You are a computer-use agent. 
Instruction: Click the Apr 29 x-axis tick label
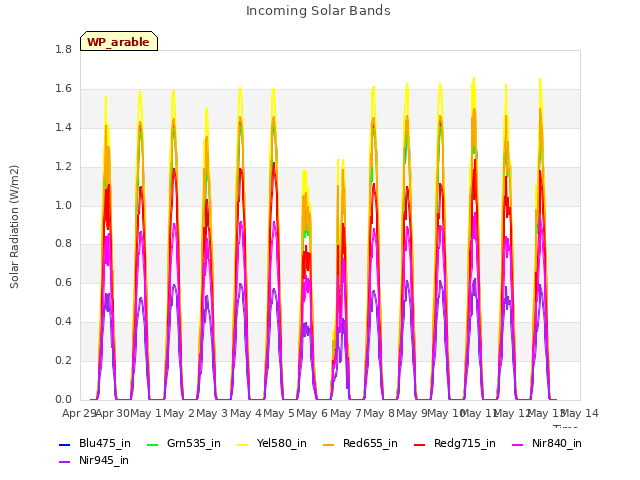coord(79,413)
